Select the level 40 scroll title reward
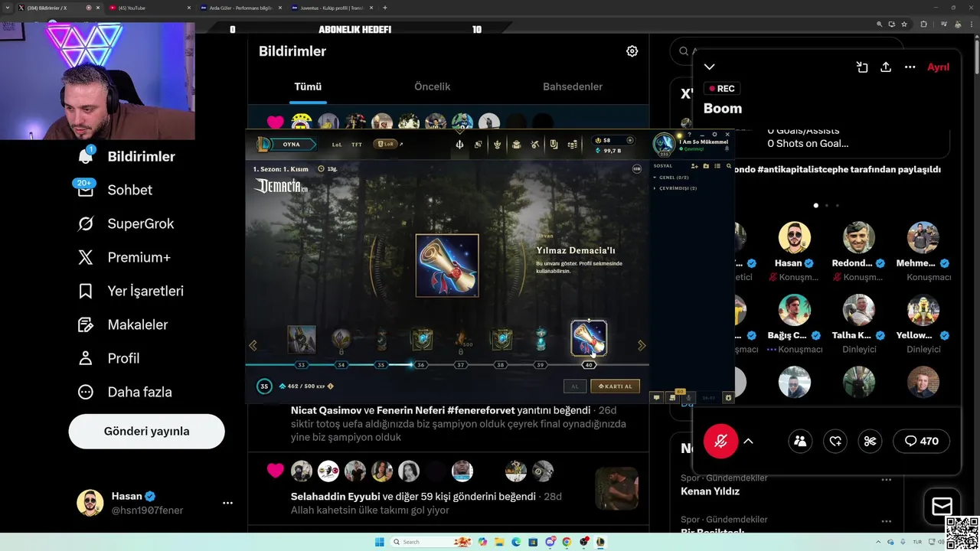Viewport: 980px width, 551px height. click(x=589, y=338)
